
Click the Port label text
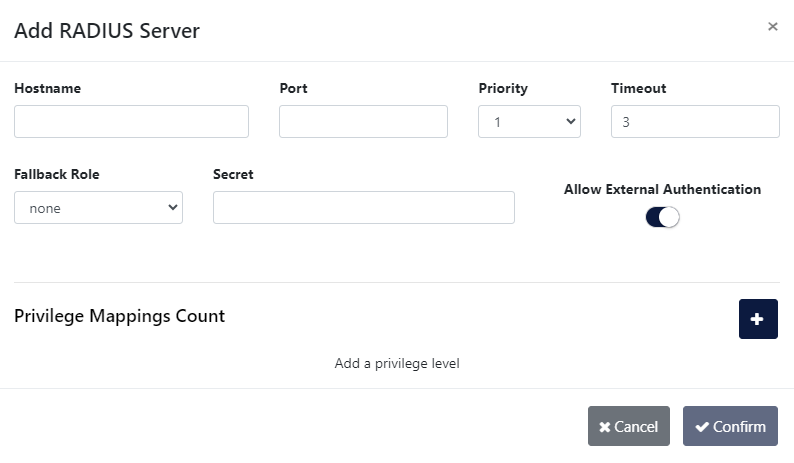[293, 88]
